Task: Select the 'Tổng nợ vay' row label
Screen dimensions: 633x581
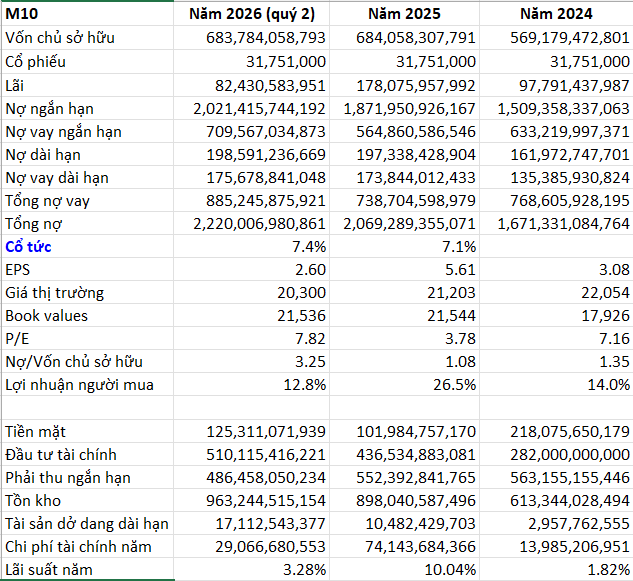Action: coord(88,201)
